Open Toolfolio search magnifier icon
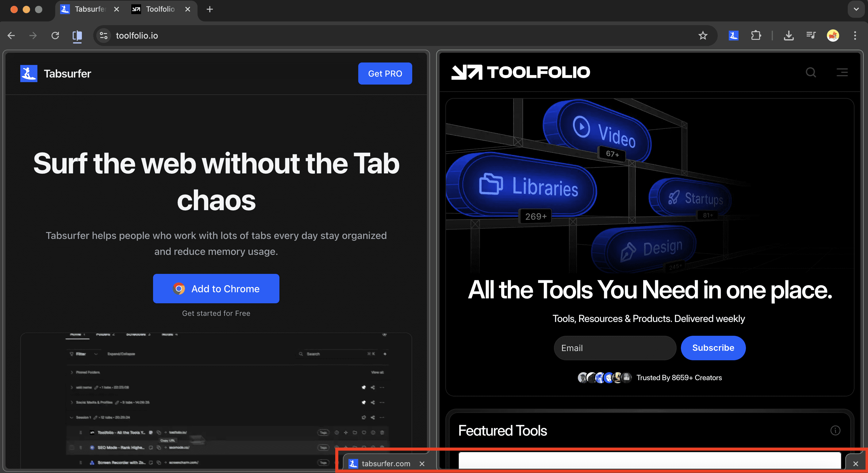Screen dimensions: 868x473 coord(811,72)
